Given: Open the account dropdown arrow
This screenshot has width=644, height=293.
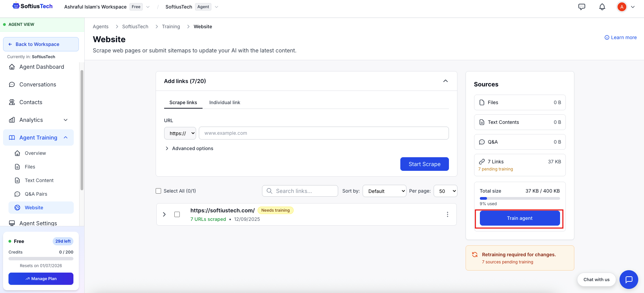Looking at the screenshot, I should click(x=633, y=7).
